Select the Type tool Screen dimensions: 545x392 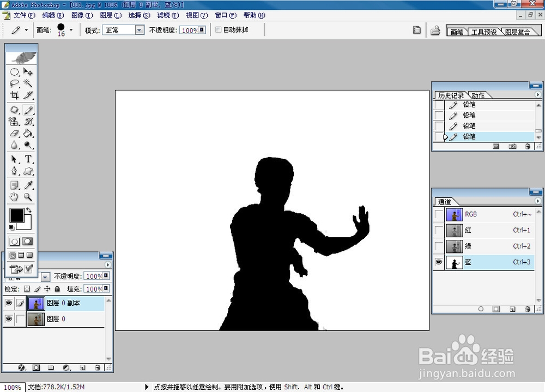click(x=28, y=159)
